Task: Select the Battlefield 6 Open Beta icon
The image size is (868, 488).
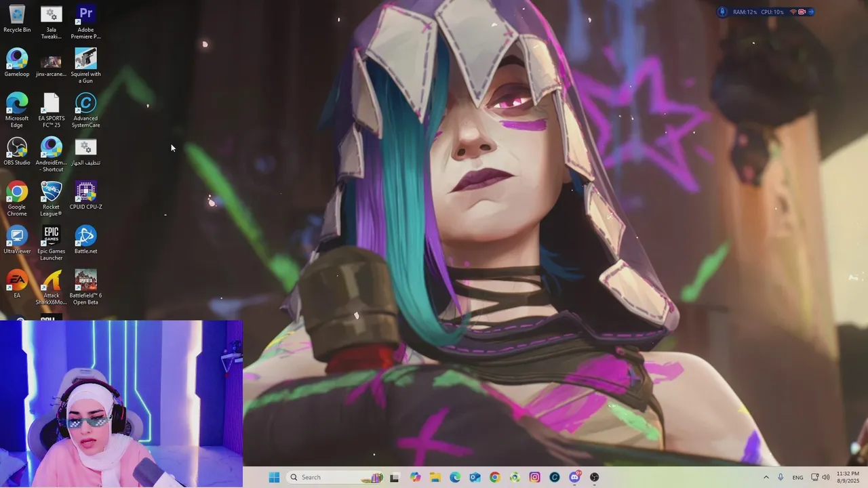Action: pyautogui.click(x=85, y=287)
